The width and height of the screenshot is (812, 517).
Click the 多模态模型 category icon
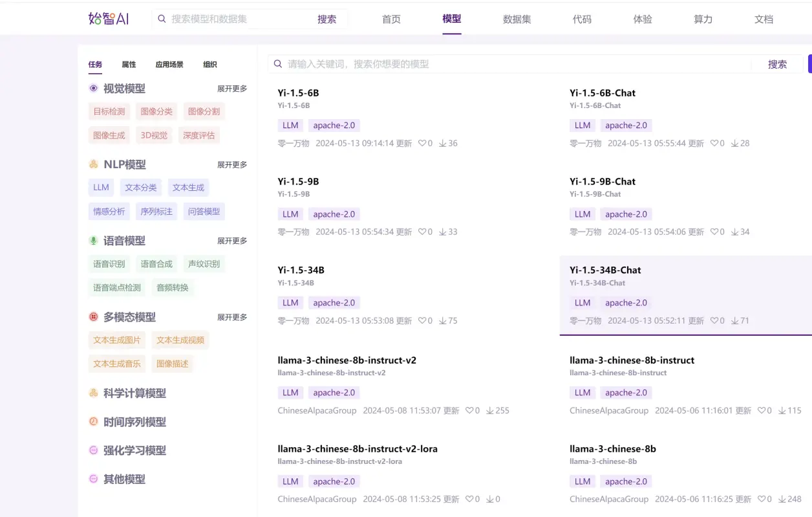pyautogui.click(x=94, y=317)
